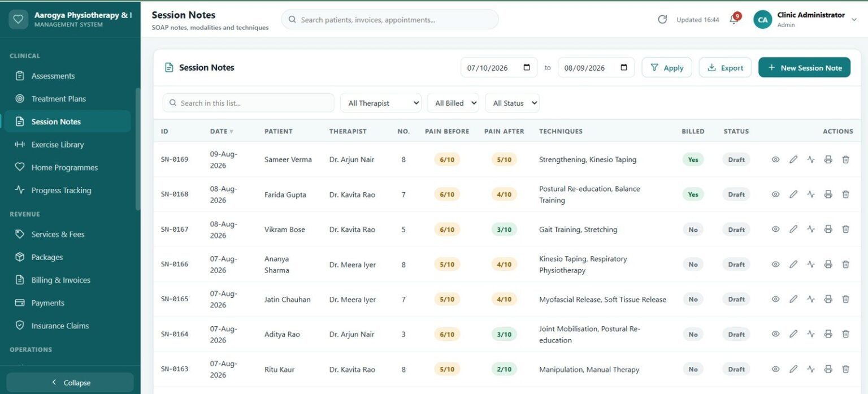
Task: Open Billing & Invoices
Action: (68, 280)
